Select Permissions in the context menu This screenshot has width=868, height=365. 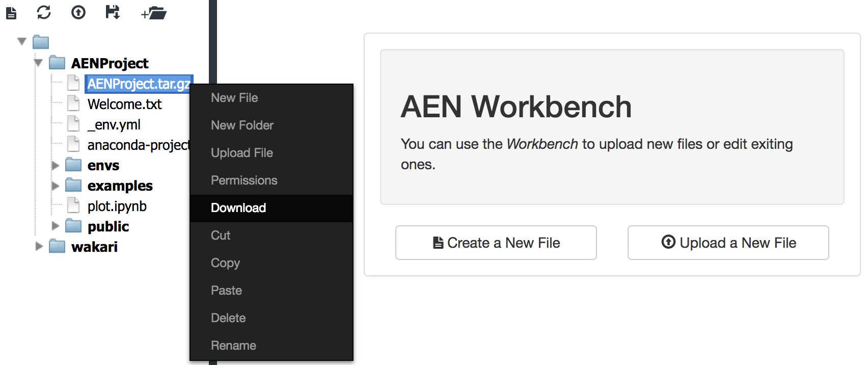[244, 180]
